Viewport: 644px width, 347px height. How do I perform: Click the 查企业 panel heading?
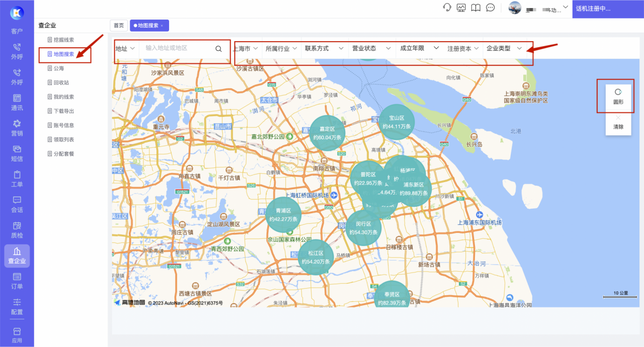(47, 25)
